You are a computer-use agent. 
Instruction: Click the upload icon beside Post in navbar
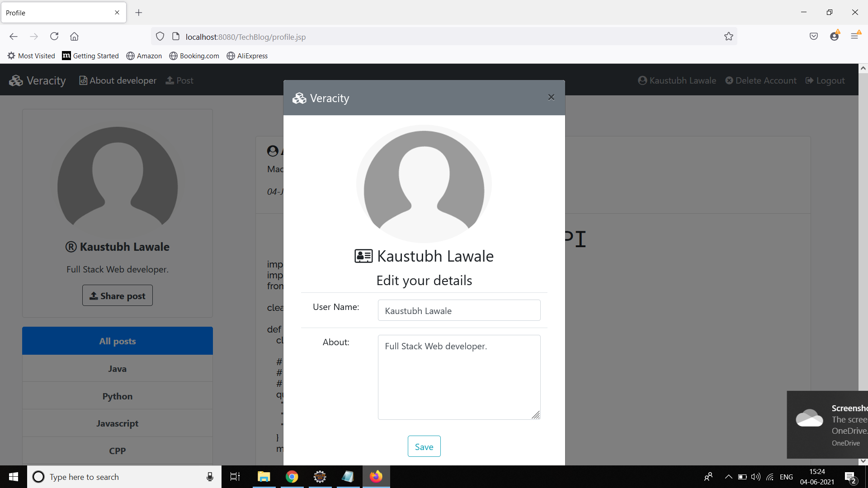click(170, 80)
